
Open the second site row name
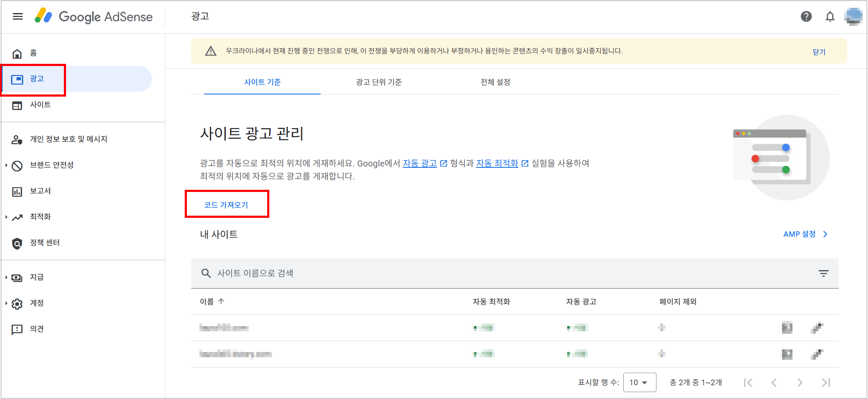pyautogui.click(x=236, y=354)
